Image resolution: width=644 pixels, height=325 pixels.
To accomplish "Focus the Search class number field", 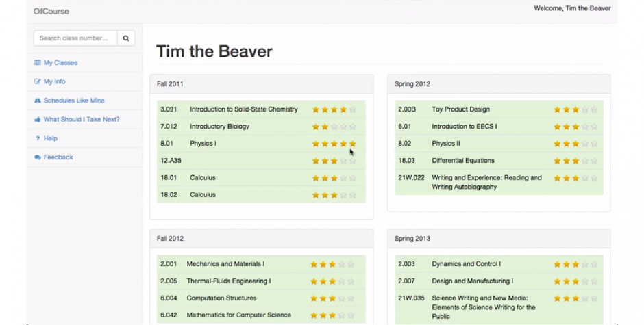I will [x=75, y=38].
